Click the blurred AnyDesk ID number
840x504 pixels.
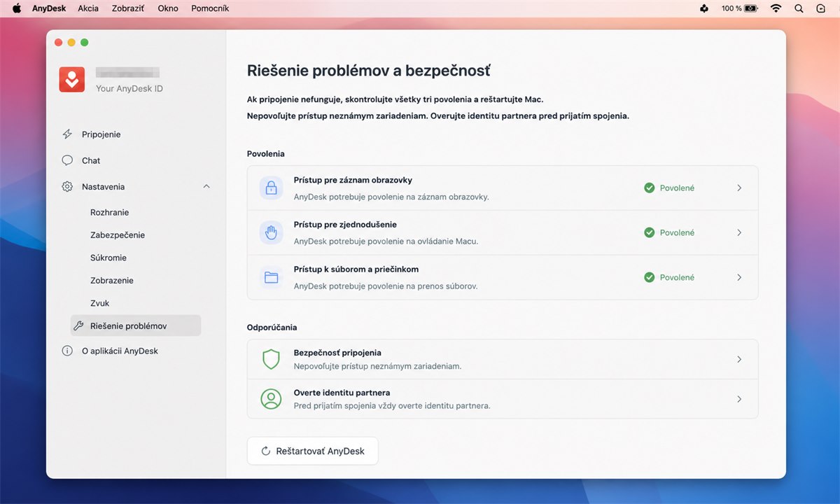pos(127,72)
